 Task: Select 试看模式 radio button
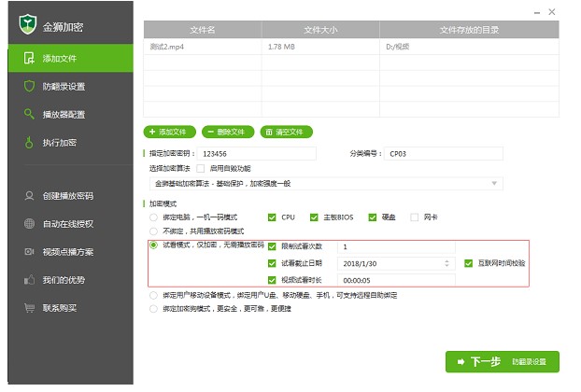pyautogui.click(x=153, y=245)
